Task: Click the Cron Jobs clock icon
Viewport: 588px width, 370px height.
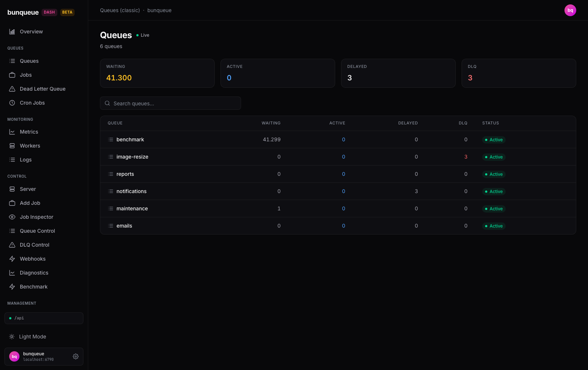Action: pos(12,103)
